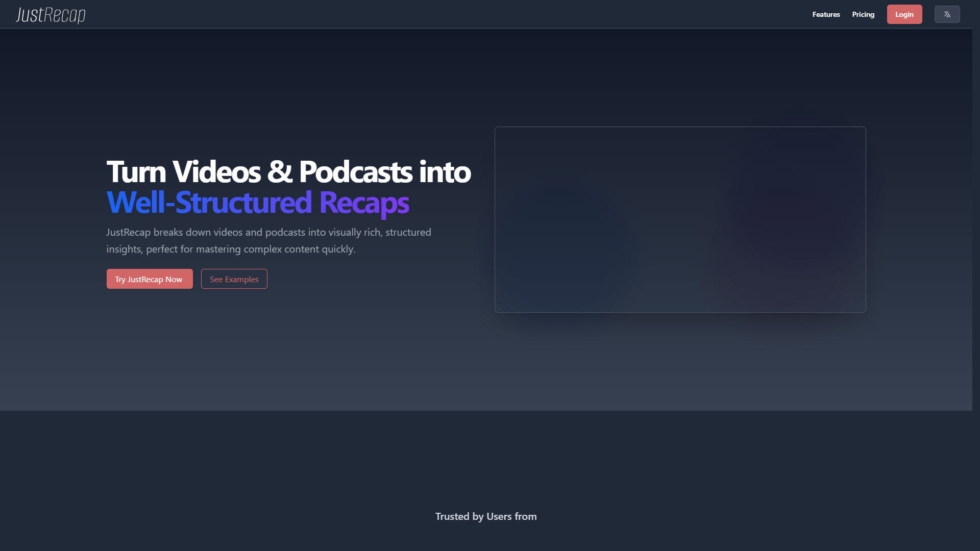Screen dimensions: 980x551
Task: Start with Try JustRecap Now button
Action: [150, 279]
